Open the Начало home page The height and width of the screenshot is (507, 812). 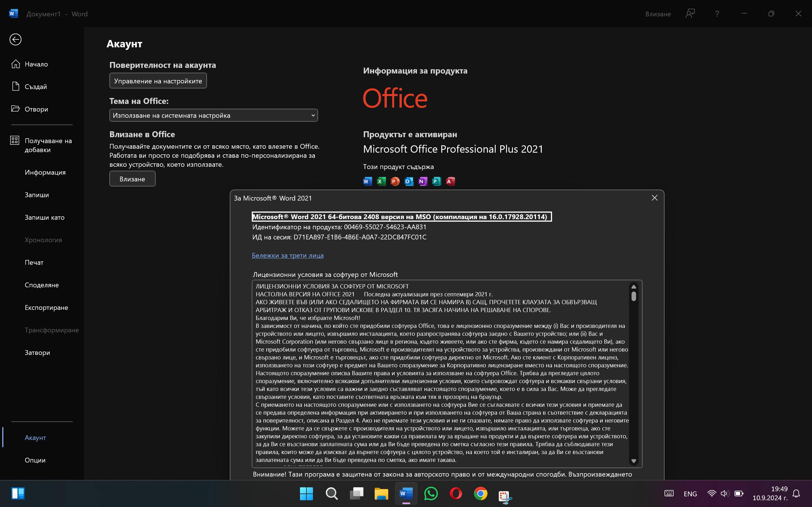36,64
